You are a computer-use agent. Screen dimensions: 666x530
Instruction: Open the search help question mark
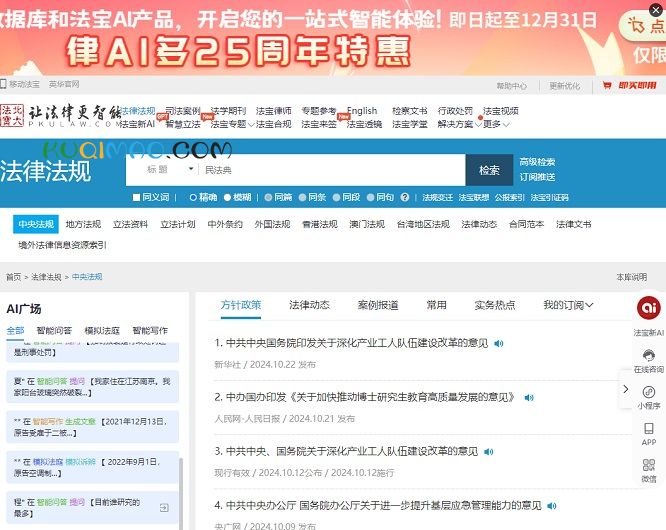pos(404,197)
